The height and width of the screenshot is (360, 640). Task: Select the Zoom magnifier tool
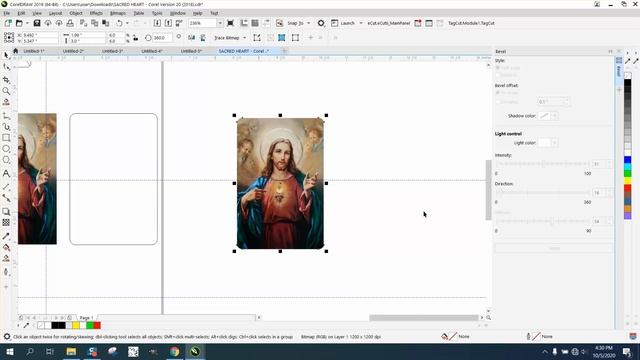(6, 91)
